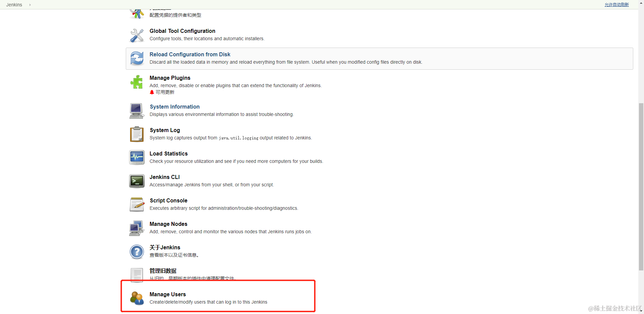Click the scrollbar down arrow
Screen dimensions: 644x314
coord(641,311)
